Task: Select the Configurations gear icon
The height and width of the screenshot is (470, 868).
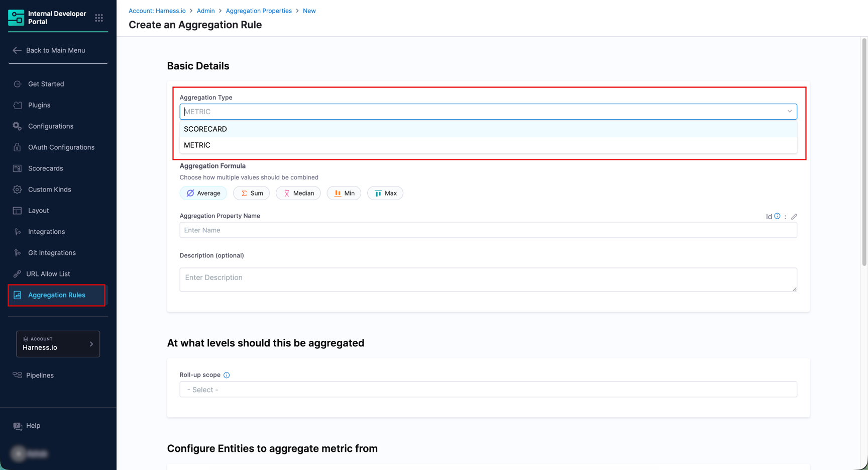Action: point(17,126)
